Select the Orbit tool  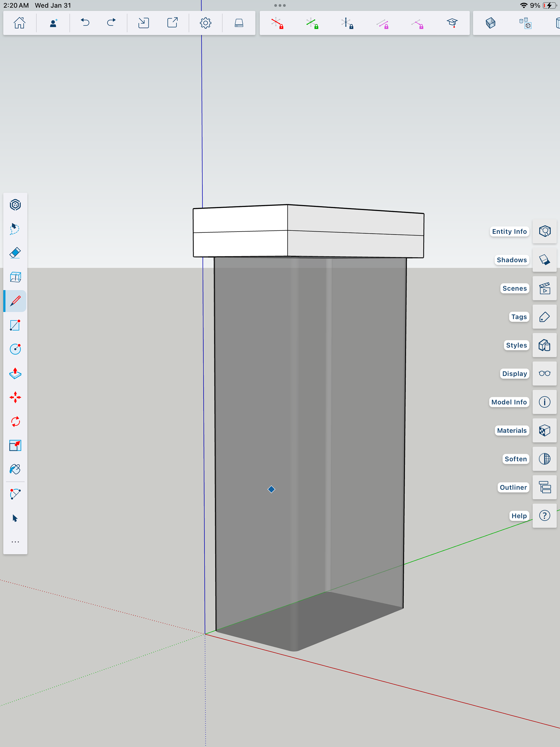(x=15, y=205)
